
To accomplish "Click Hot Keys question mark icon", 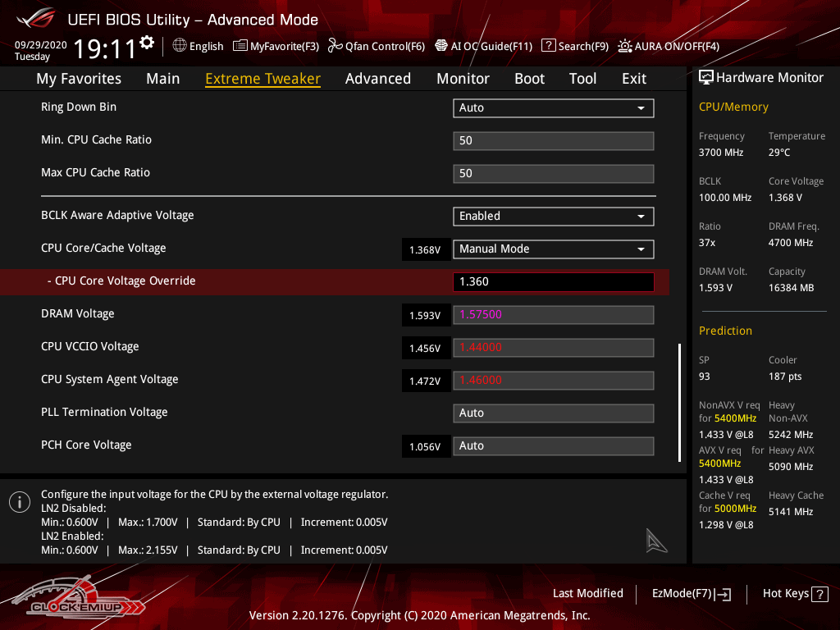I will click(820, 594).
